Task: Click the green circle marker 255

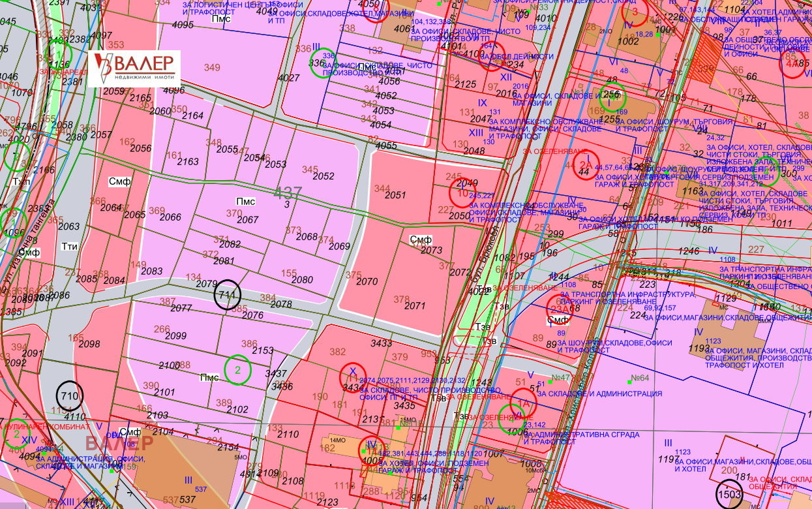Action: coord(612,96)
